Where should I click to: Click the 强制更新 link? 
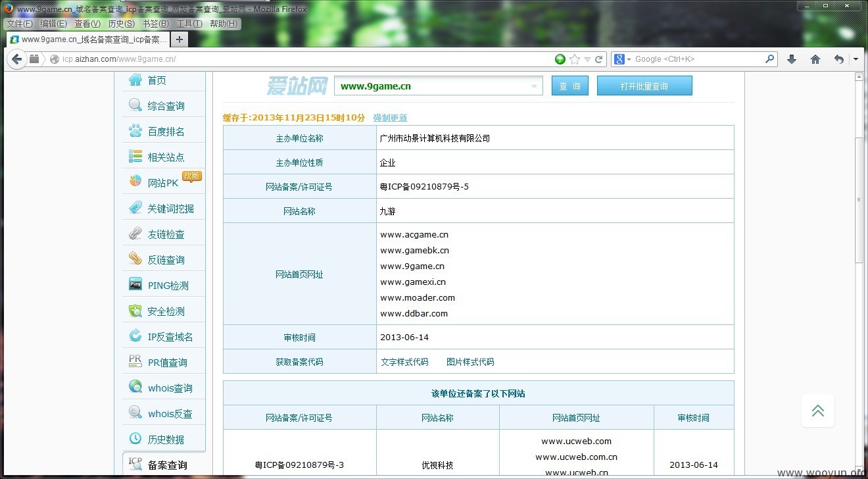tap(391, 118)
